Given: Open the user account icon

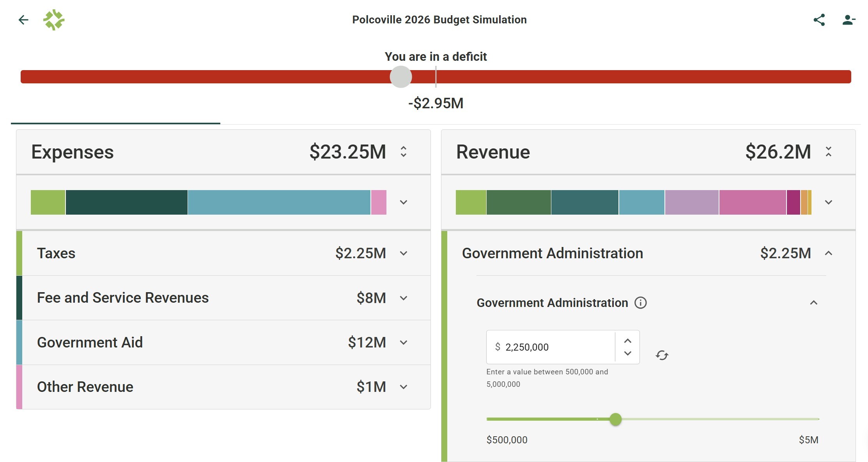Looking at the screenshot, I should 849,20.
